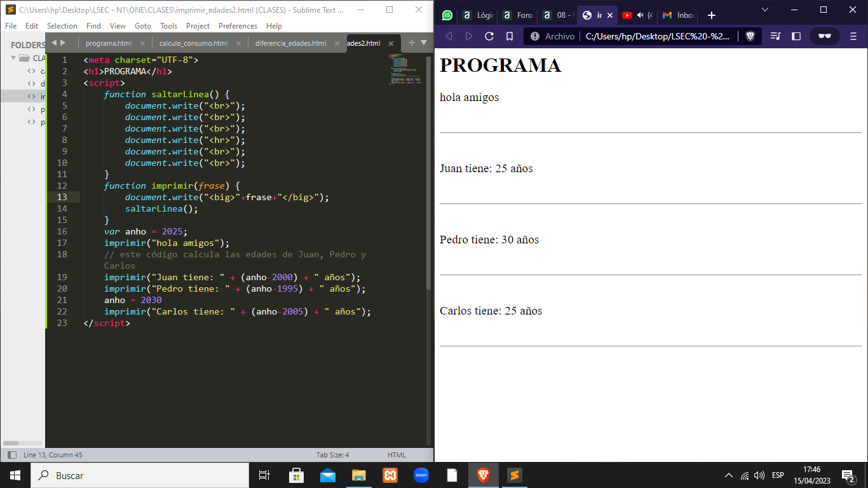The width and height of the screenshot is (868, 488).
Task: Open the WhatsApp pinned tab in Brave
Action: [447, 15]
